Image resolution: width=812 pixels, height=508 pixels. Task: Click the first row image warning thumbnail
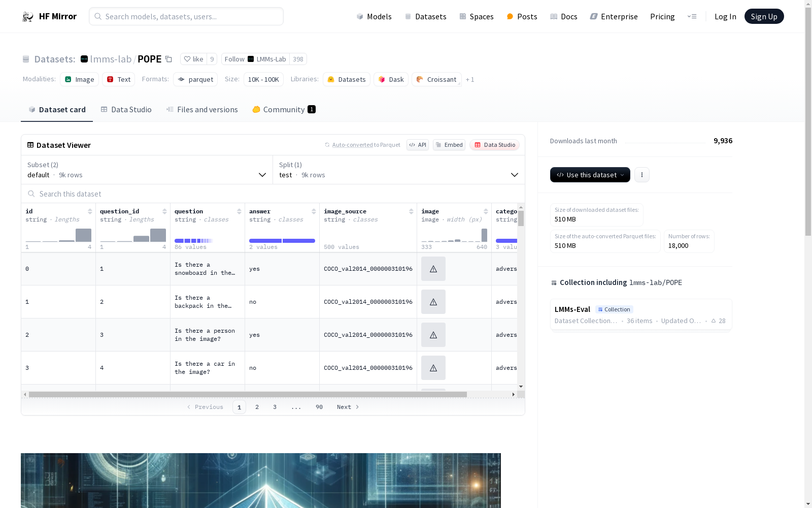(433, 269)
